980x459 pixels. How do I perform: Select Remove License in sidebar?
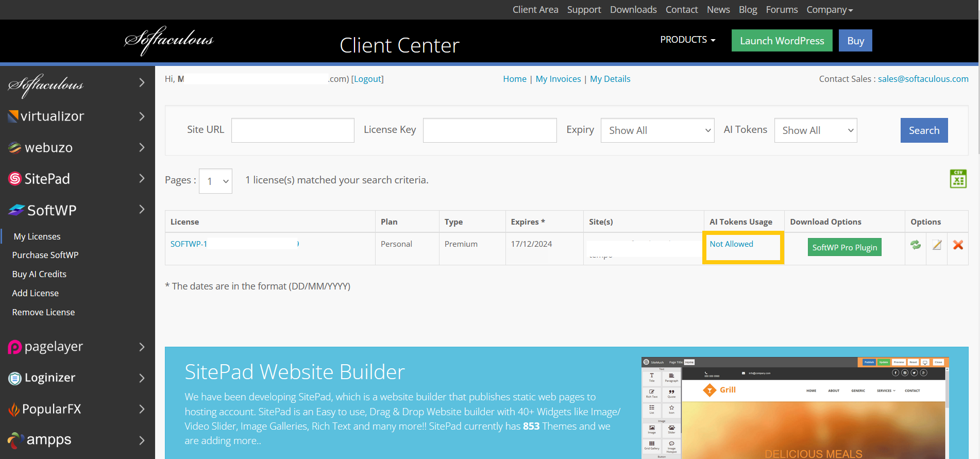click(43, 312)
